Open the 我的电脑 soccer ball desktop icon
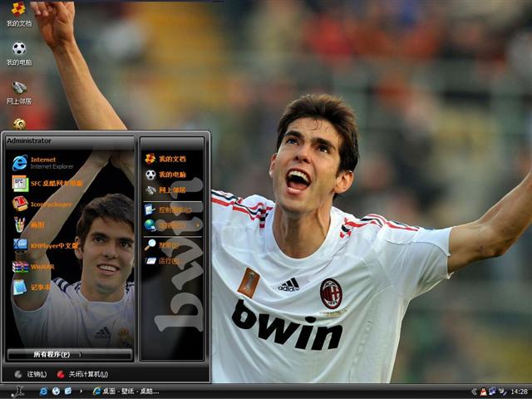Viewport: 532px width, 399px height. 19,53
